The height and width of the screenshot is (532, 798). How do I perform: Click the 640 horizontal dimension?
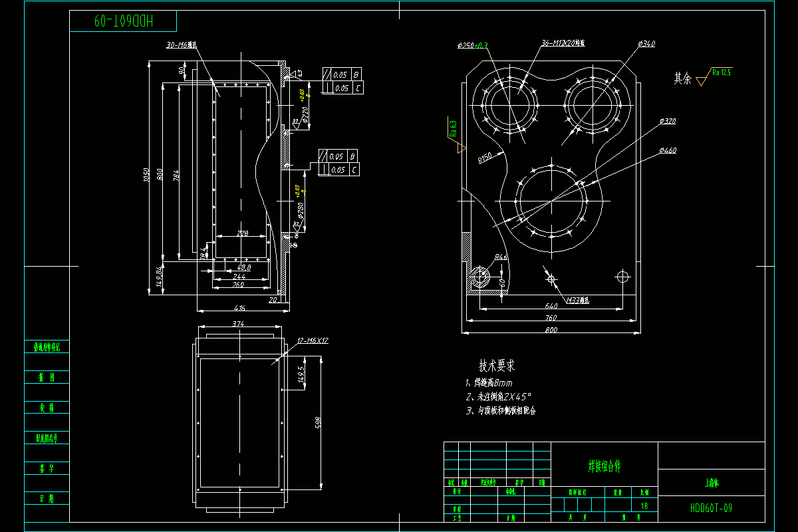click(551, 307)
